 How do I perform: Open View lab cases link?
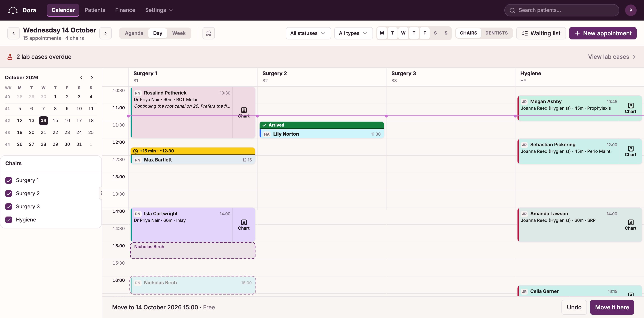coord(611,57)
